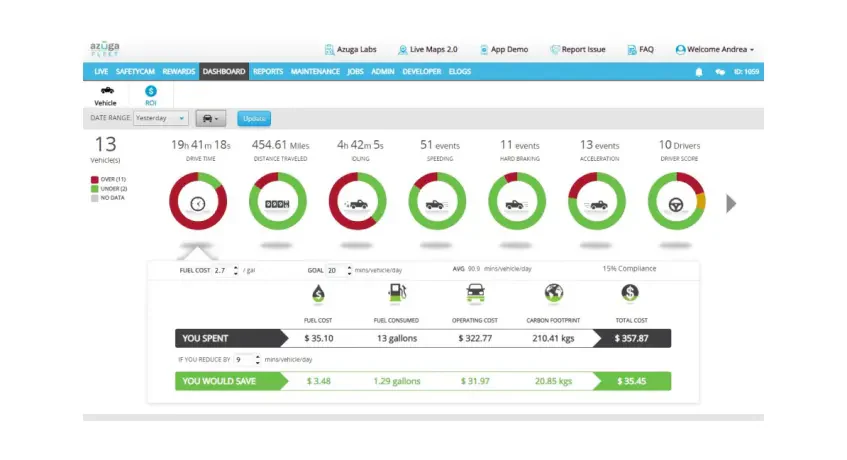Image resolution: width=847 pixels, height=460 pixels.
Task: Open the Azuga Fleet logo home
Action: coord(104,49)
